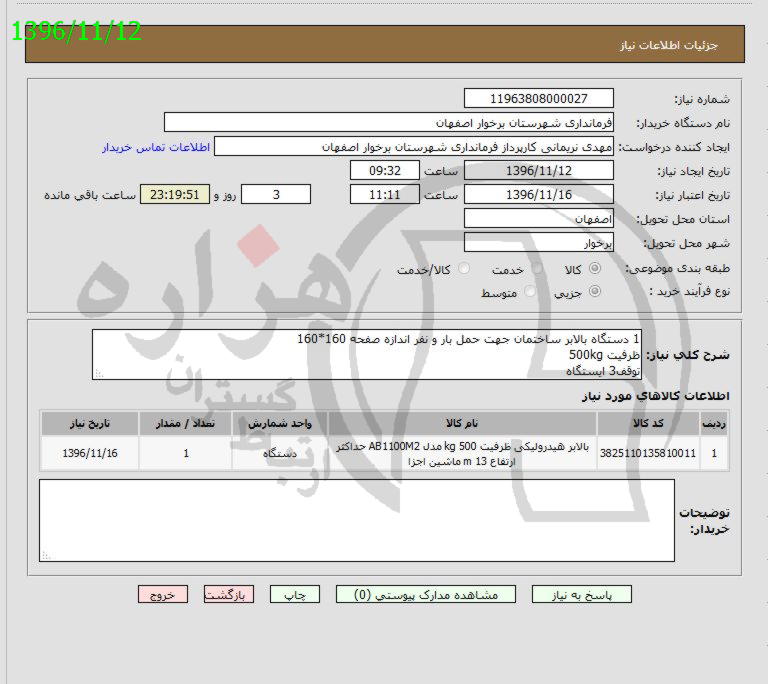Click the remaining days field showing 3

pos(276,195)
